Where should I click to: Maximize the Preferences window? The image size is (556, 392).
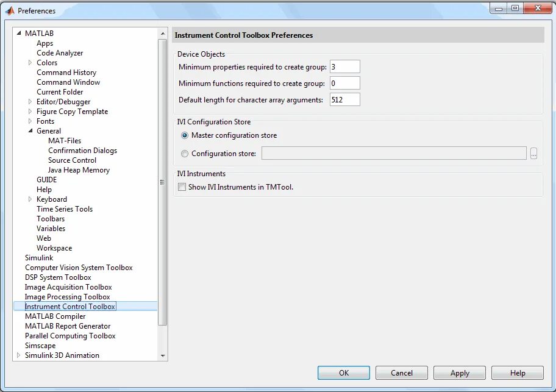point(515,8)
